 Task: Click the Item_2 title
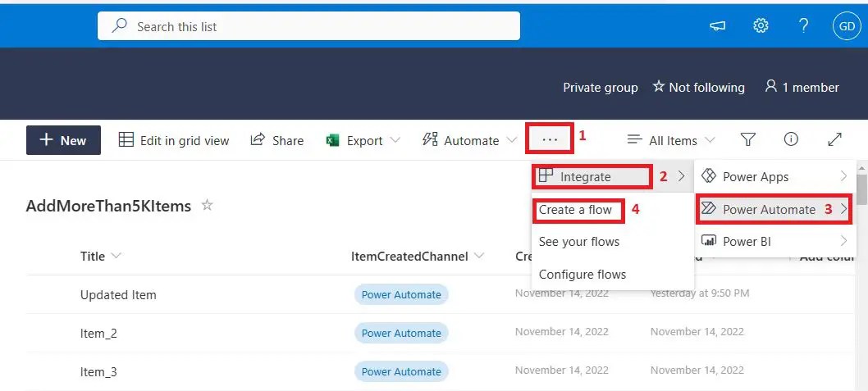(x=98, y=333)
